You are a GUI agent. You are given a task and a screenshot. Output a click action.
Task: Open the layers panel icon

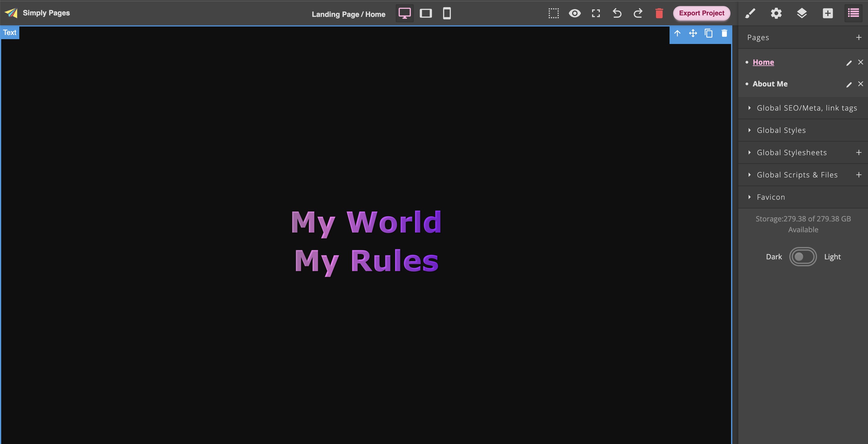[x=802, y=14]
